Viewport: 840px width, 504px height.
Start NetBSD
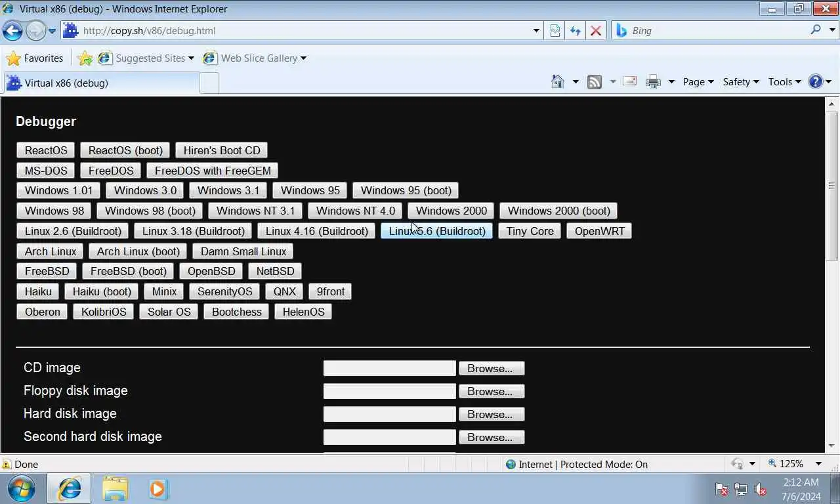tap(276, 271)
